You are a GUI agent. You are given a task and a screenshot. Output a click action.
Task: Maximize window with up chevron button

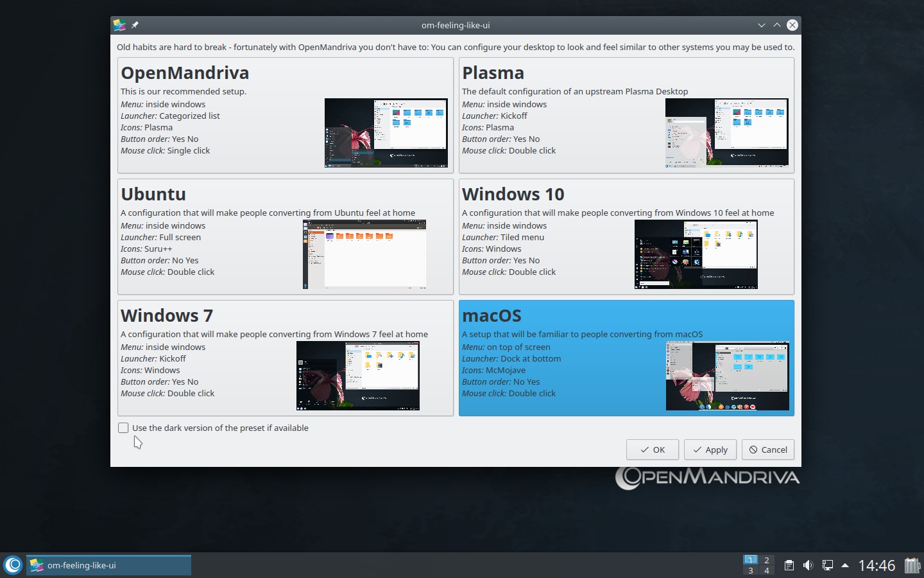click(777, 25)
